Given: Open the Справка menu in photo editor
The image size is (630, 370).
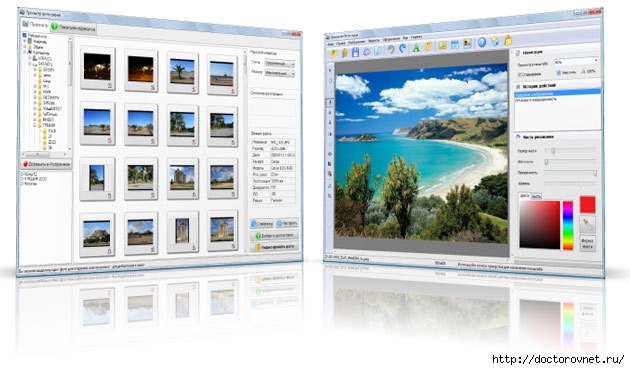Looking at the screenshot, I should tap(417, 37).
